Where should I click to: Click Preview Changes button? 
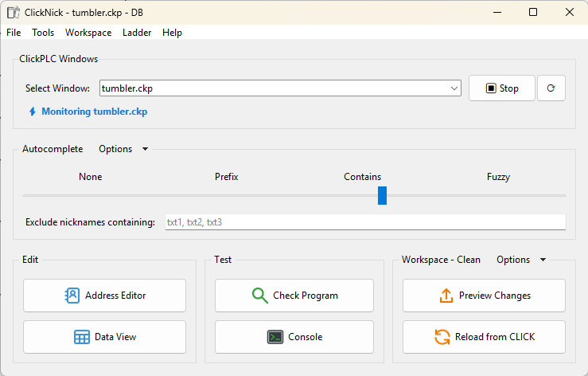(484, 296)
